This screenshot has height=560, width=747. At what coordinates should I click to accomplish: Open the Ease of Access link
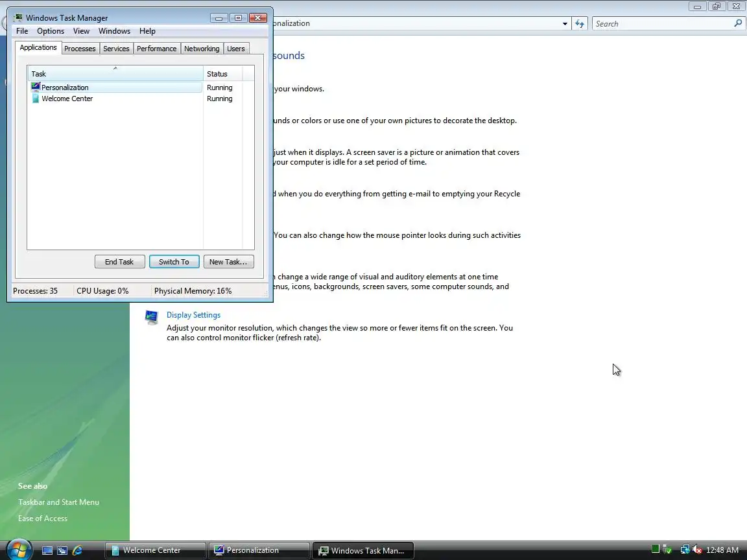(43, 518)
